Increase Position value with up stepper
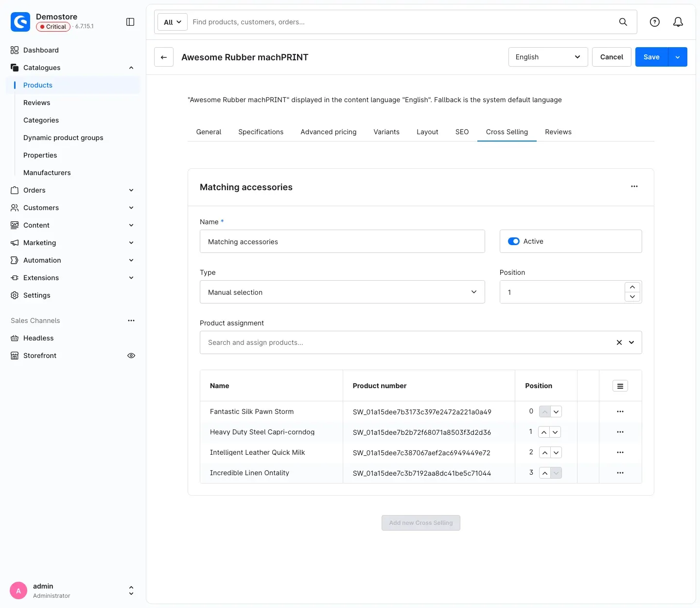The image size is (700, 608). 632,287
